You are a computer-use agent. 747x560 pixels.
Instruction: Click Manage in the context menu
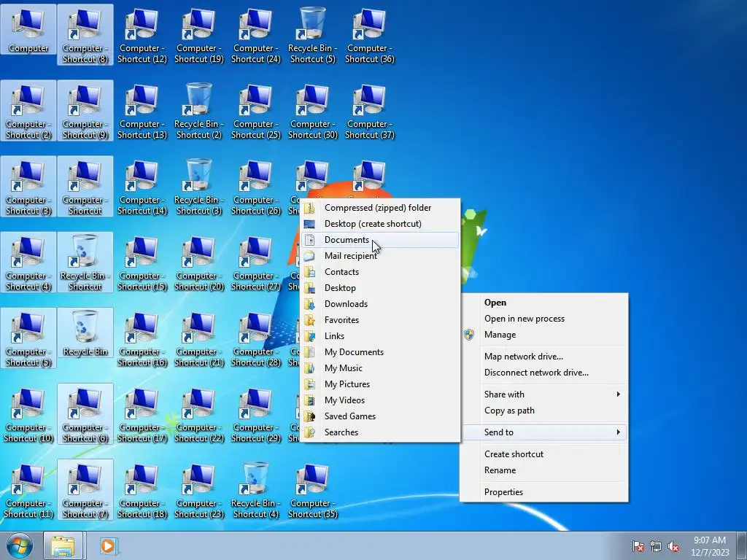click(543, 335)
